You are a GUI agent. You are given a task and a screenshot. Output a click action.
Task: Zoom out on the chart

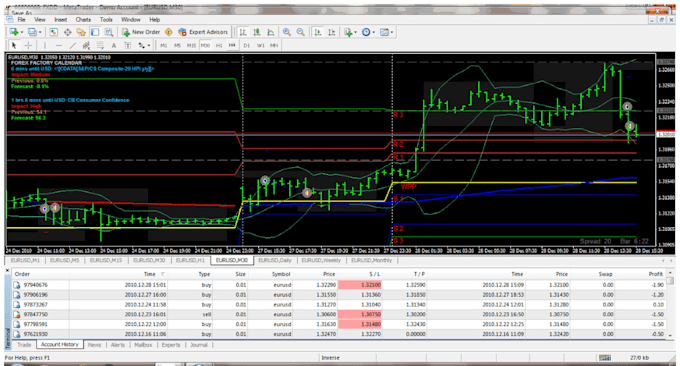click(x=301, y=32)
